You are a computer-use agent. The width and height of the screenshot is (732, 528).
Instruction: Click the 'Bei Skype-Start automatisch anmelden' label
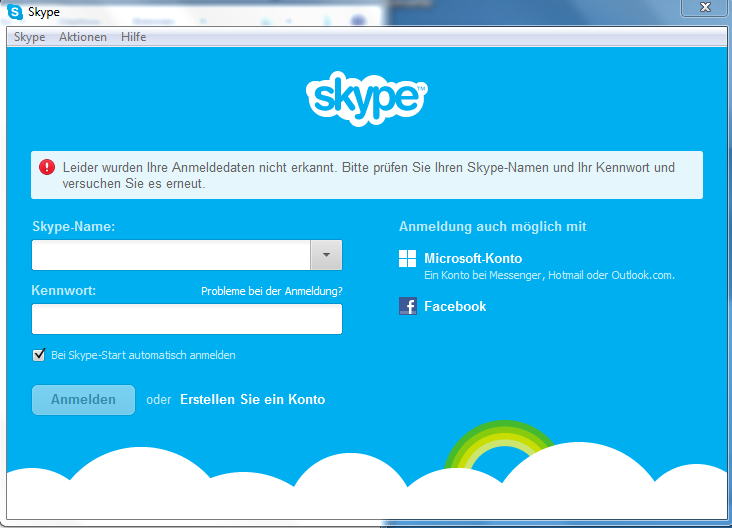143,355
